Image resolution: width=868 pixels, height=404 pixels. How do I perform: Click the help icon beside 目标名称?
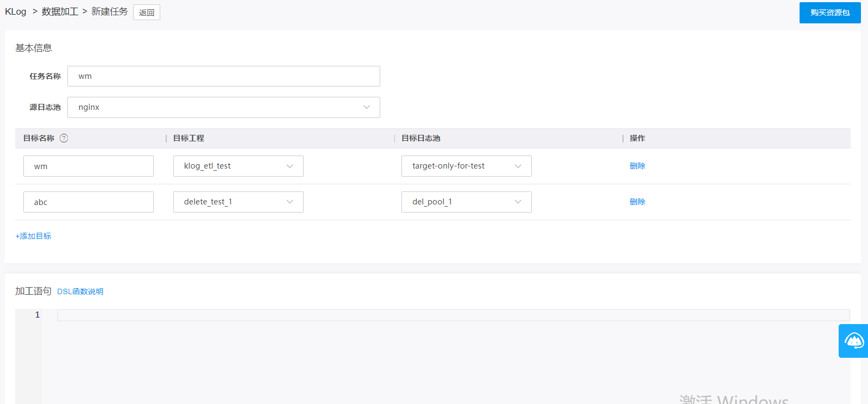64,138
